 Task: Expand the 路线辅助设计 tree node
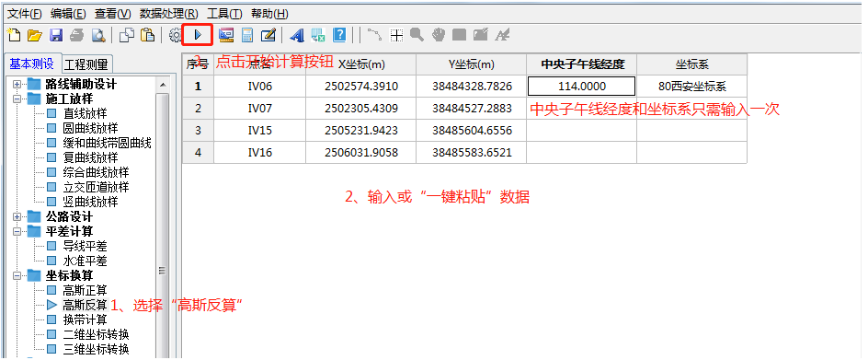coord(17,85)
